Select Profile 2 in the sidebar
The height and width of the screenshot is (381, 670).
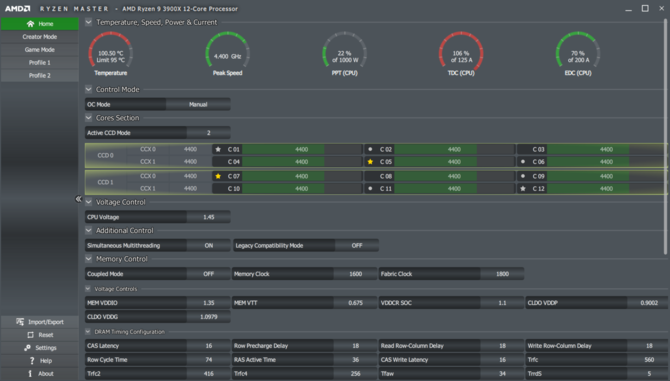40,75
